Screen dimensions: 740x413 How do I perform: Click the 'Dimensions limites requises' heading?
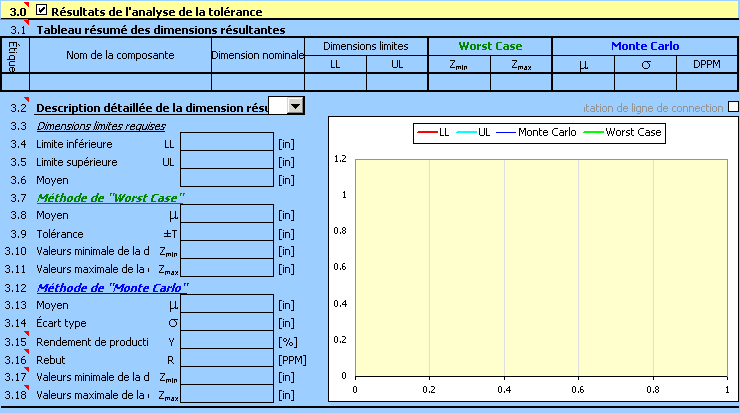tap(101, 126)
